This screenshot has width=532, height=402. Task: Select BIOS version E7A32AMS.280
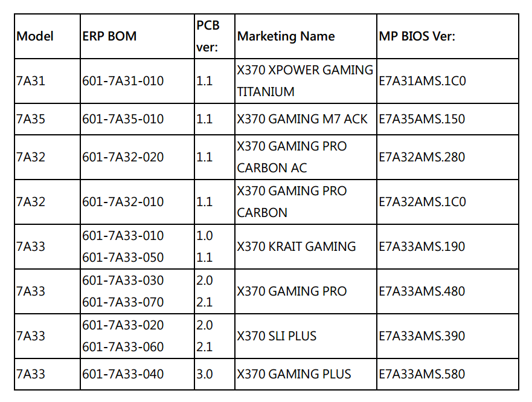click(x=422, y=157)
